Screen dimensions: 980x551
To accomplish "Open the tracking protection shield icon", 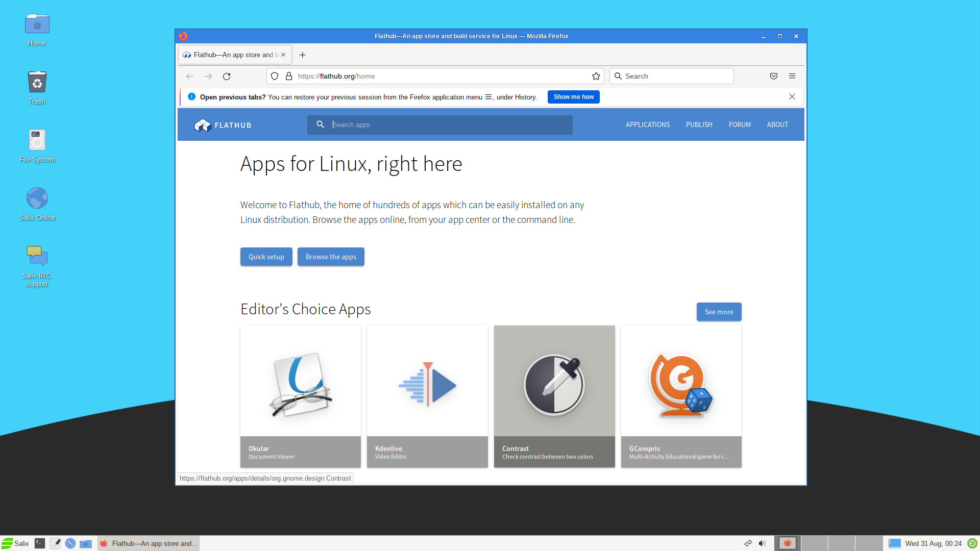I will [275, 77].
